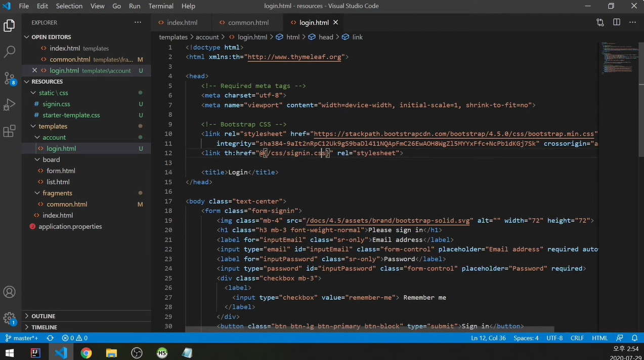
Task: Open Google Chrome from taskbar
Action: (86, 353)
